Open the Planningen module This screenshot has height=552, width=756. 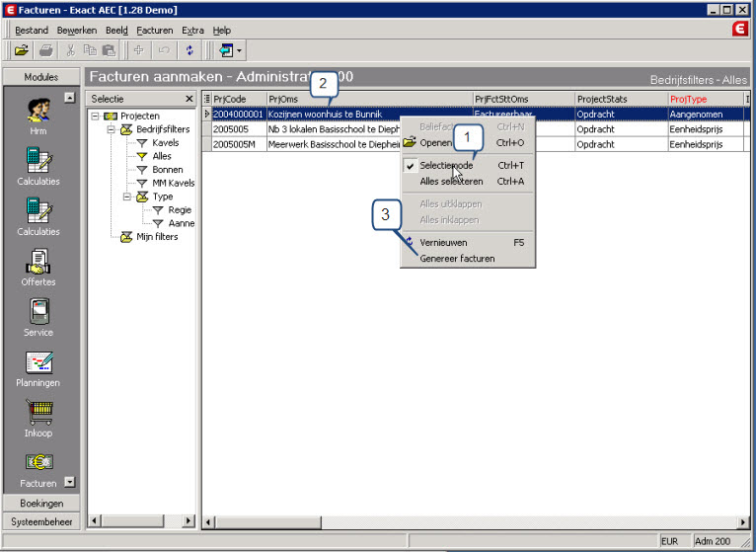click(38, 367)
